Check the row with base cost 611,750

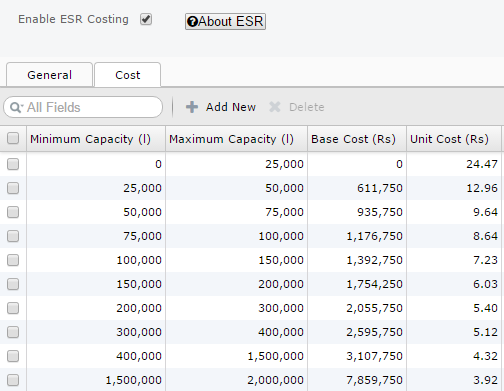pyautogui.click(x=13, y=188)
